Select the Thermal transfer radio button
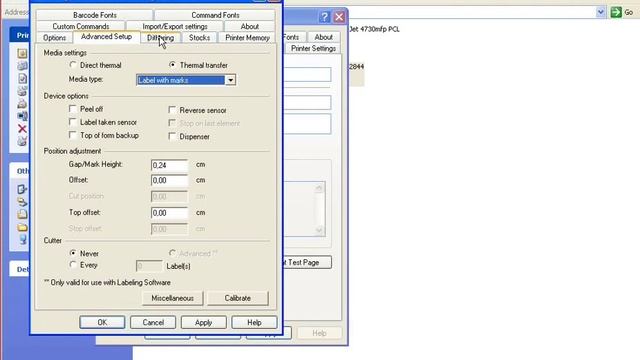The width and height of the screenshot is (640, 360). 172,64
